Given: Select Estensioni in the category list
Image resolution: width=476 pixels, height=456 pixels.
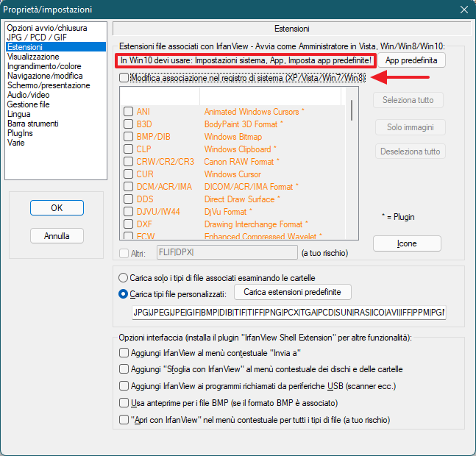Looking at the screenshot, I should pyautogui.click(x=56, y=47).
